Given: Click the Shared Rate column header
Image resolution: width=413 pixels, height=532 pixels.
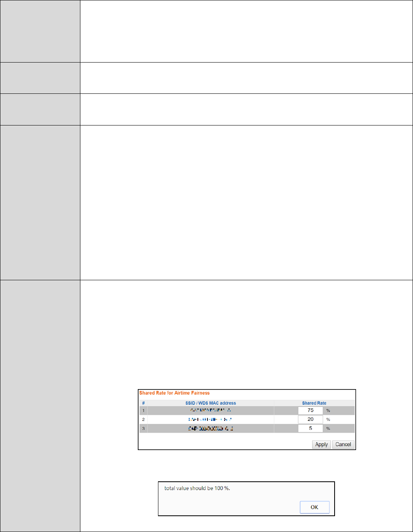Looking at the screenshot, I should (314, 403).
